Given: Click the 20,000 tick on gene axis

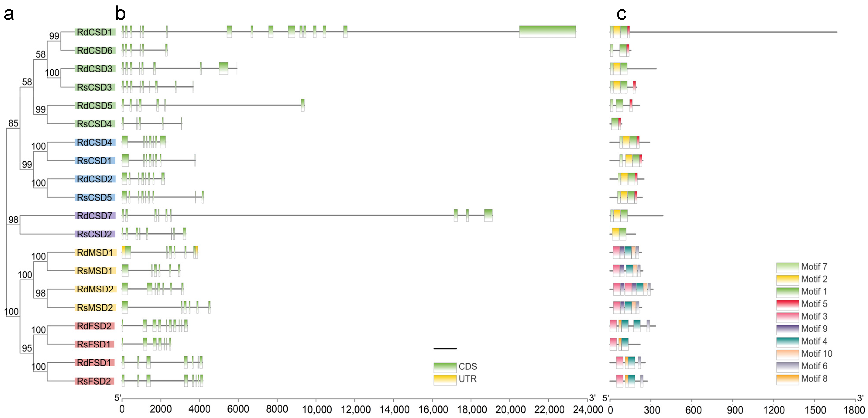Looking at the screenshot, I should coord(510,409).
